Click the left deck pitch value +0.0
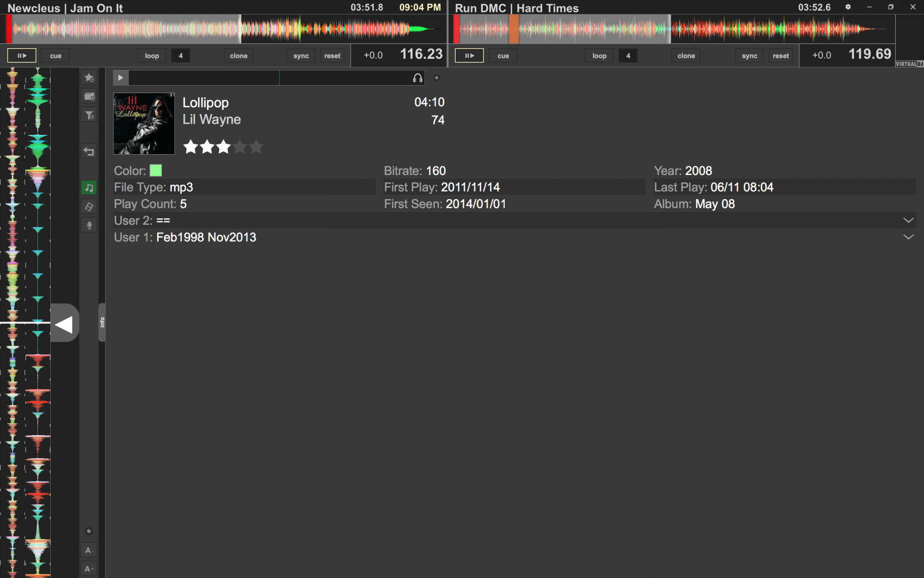924x578 pixels. coord(373,55)
